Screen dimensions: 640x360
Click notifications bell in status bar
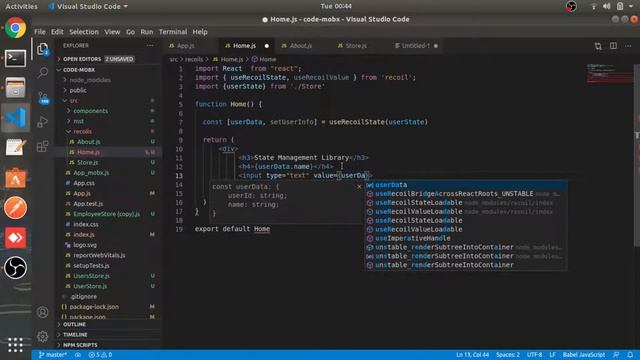(x=630, y=355)
